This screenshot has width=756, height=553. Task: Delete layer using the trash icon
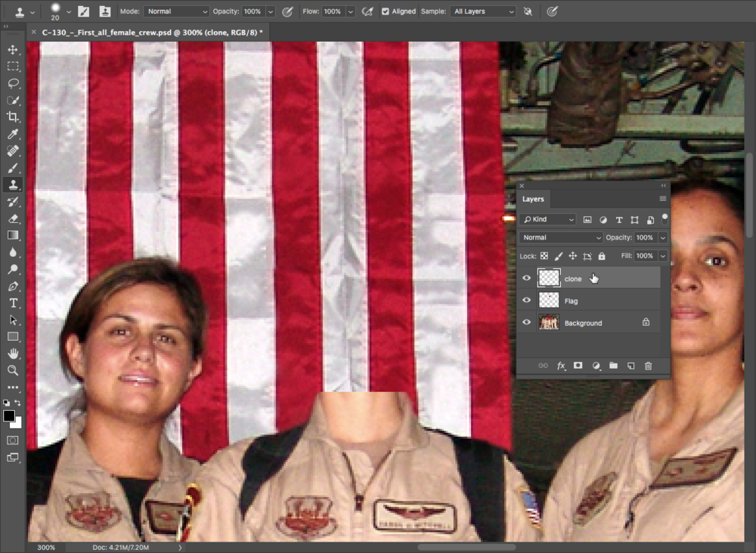coord(648,366)
